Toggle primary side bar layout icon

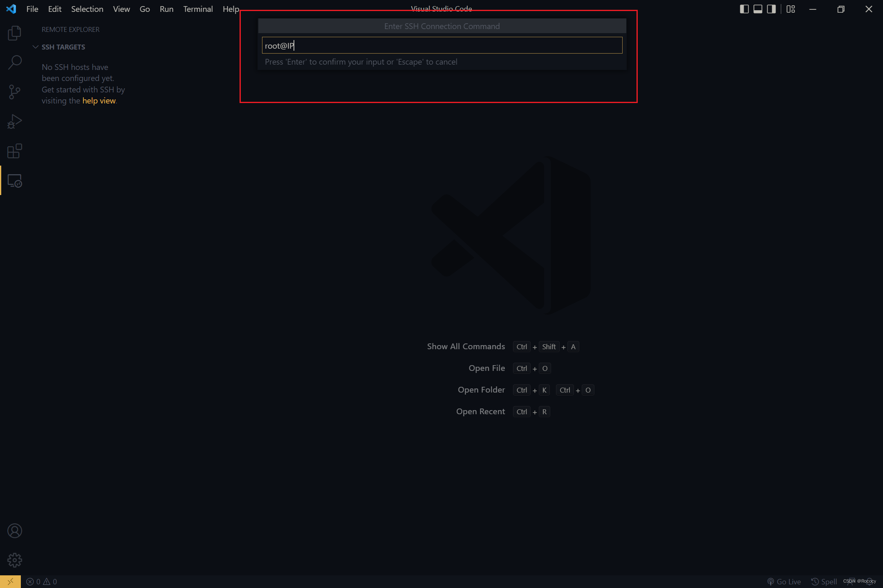tap(744, 9)
